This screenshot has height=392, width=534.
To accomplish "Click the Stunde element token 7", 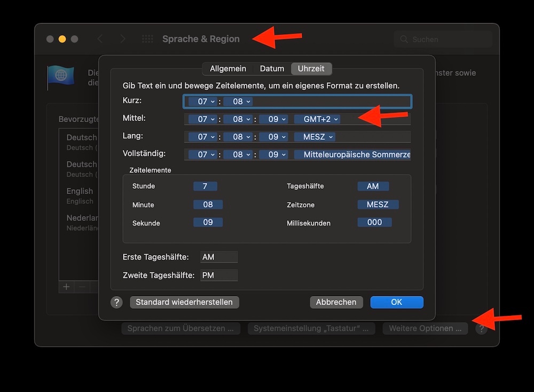I will [x=205, y=186].
